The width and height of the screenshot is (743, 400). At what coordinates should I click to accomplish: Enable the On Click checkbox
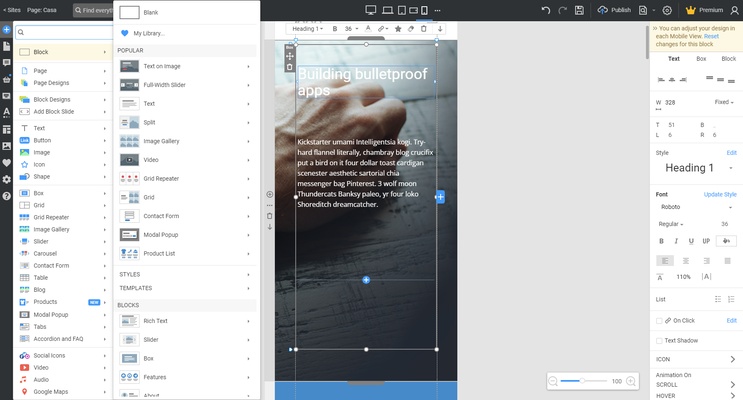pyautogui.click(x=659, y=321)
